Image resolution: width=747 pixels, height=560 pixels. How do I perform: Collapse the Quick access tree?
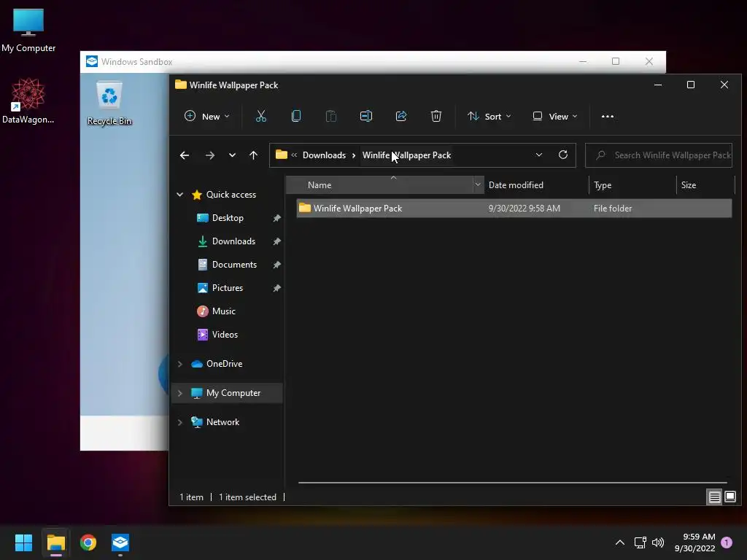pyautogui.click(x=180, y=194)
